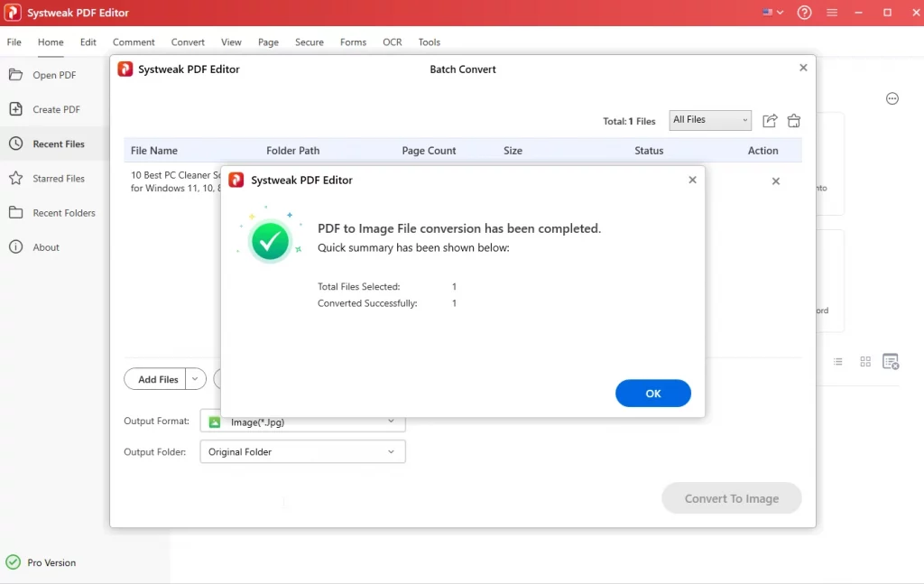Open the View tab
Image resolution: width=924 pixels, height=584 pixels.
coord(231,42)
